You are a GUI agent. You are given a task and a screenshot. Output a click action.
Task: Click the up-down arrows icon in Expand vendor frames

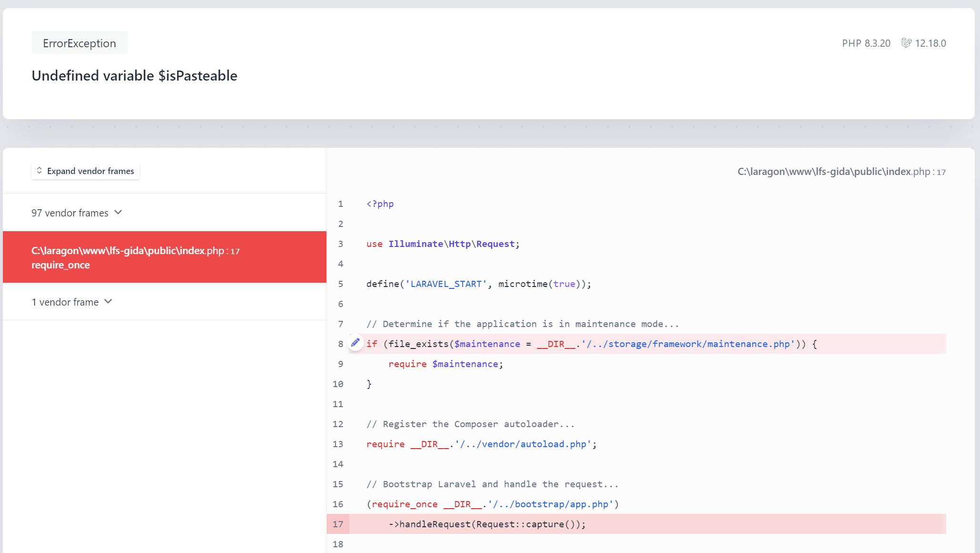click(40, 171)
